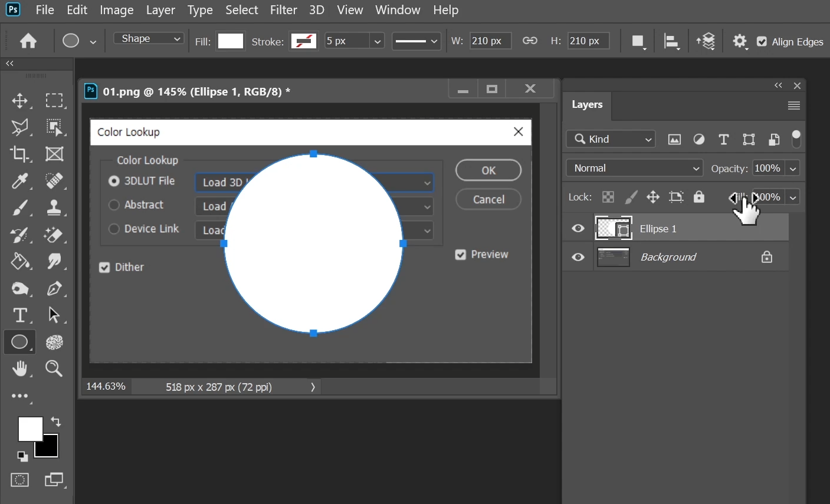This screenshot has width=830, height=504.
Task: Lock layer position
Action: [x=653, y=197]
